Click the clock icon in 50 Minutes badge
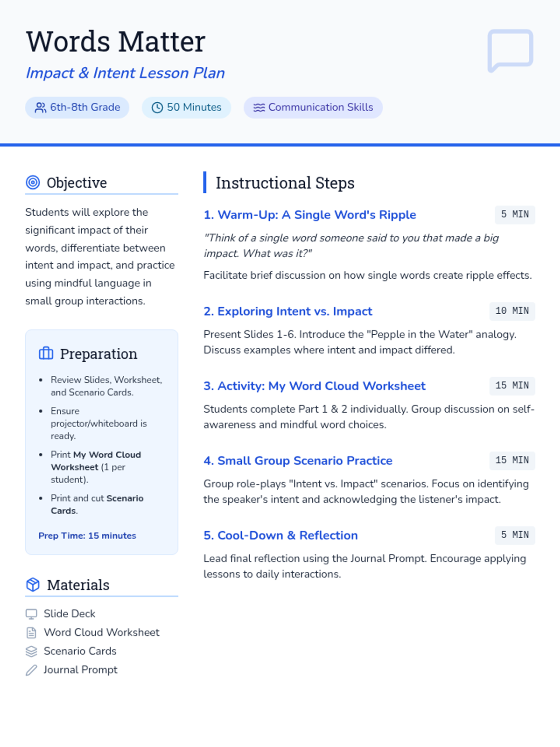 click(x=157, y=107)
